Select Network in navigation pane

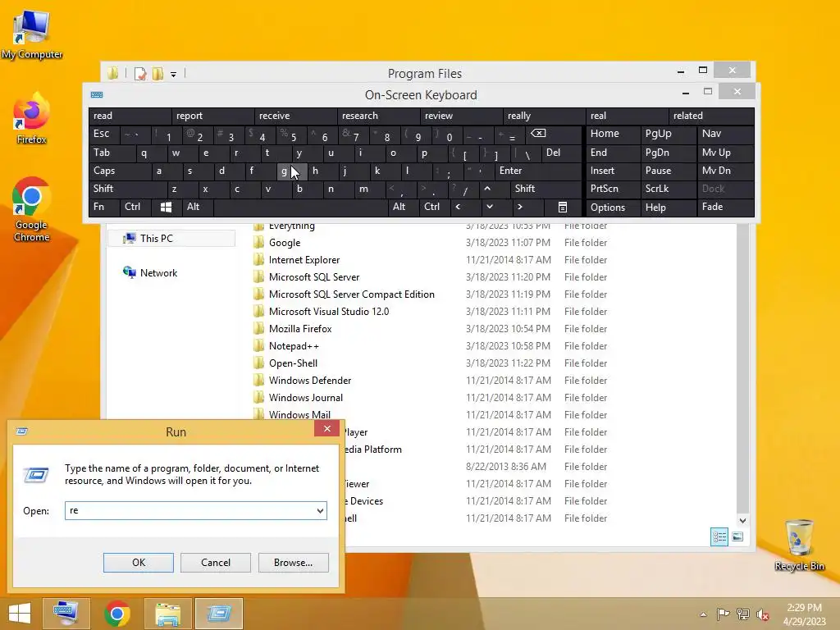[151, 272]
